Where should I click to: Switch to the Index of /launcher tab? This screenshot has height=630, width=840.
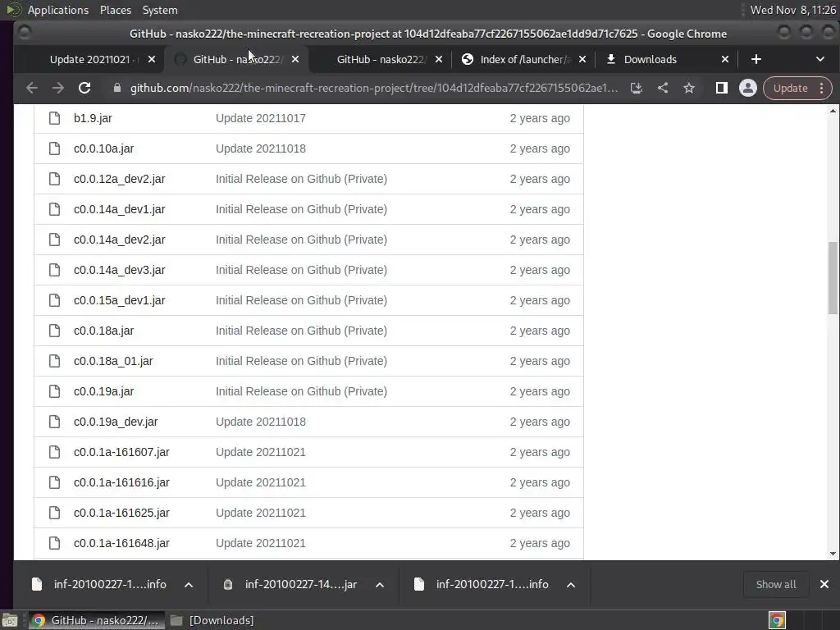coord(524,59)
